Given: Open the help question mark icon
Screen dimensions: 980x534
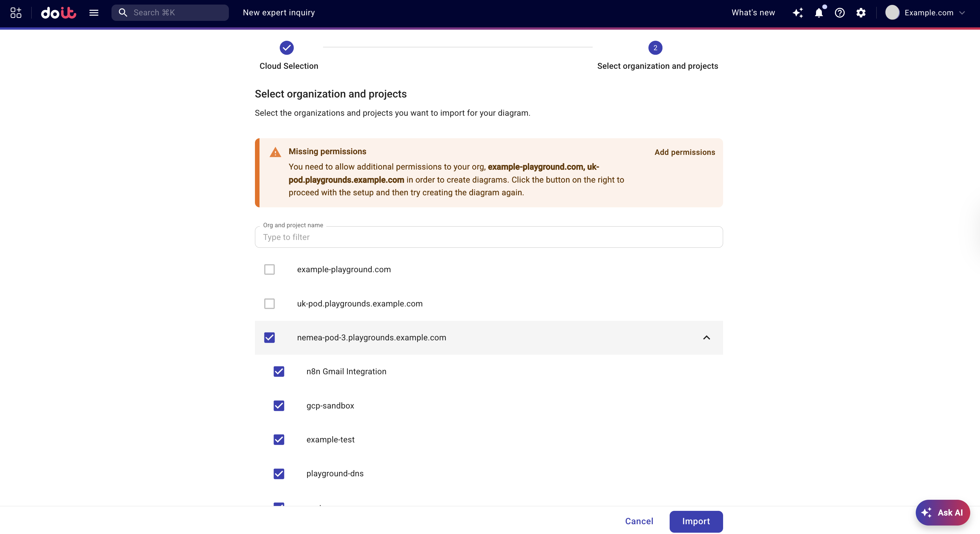Looking at the screenshot, I should click(x=840, y=12).
